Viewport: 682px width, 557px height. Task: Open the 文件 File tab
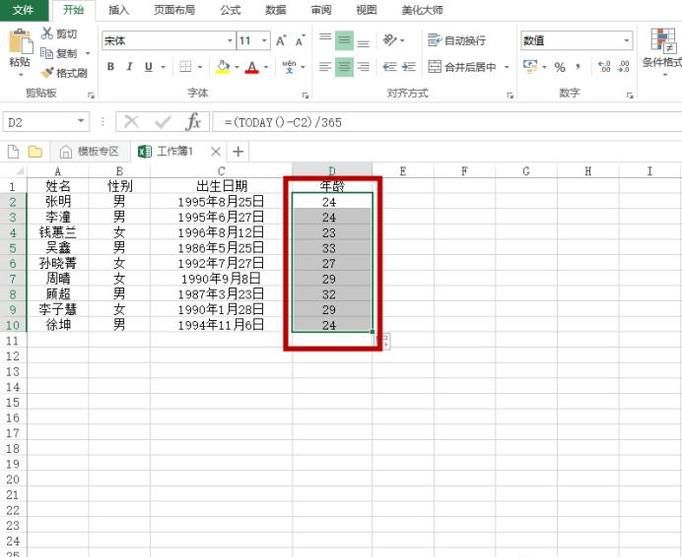[23, 10]
